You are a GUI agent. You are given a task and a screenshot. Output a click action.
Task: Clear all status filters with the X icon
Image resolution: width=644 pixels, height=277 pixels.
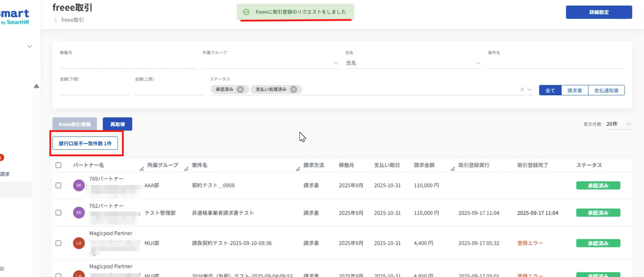(x=522, y=90)
